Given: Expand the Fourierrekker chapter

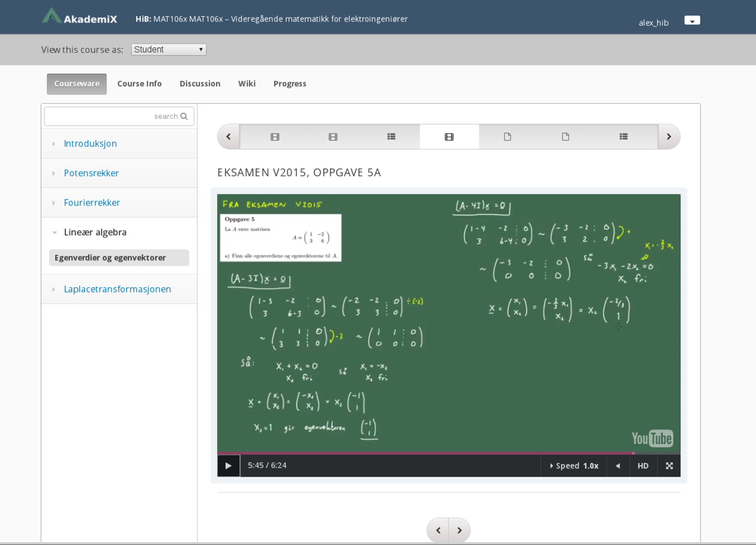Looking at the screenshot, I should (92, 203).
